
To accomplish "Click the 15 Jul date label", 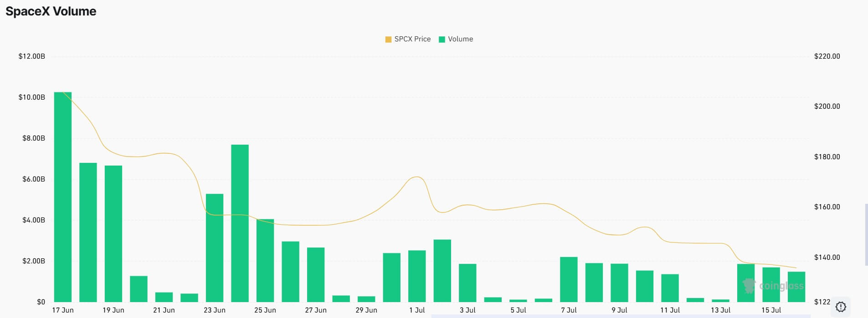I will (x=771, y=310).
